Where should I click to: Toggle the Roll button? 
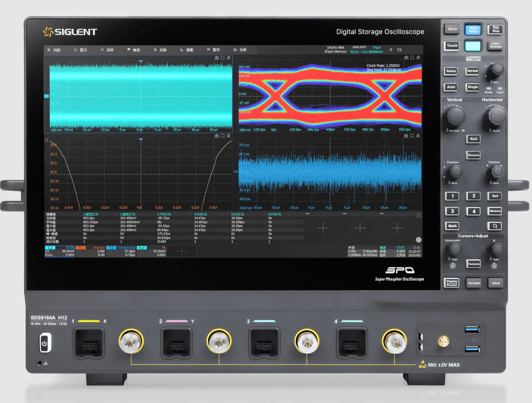click(x=474, y=139)
